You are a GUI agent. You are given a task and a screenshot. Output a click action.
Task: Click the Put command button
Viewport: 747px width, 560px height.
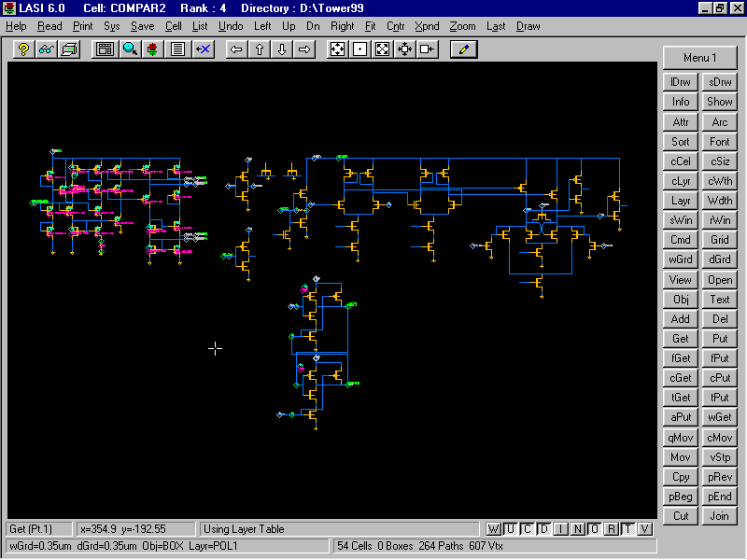tap(719, 339)
